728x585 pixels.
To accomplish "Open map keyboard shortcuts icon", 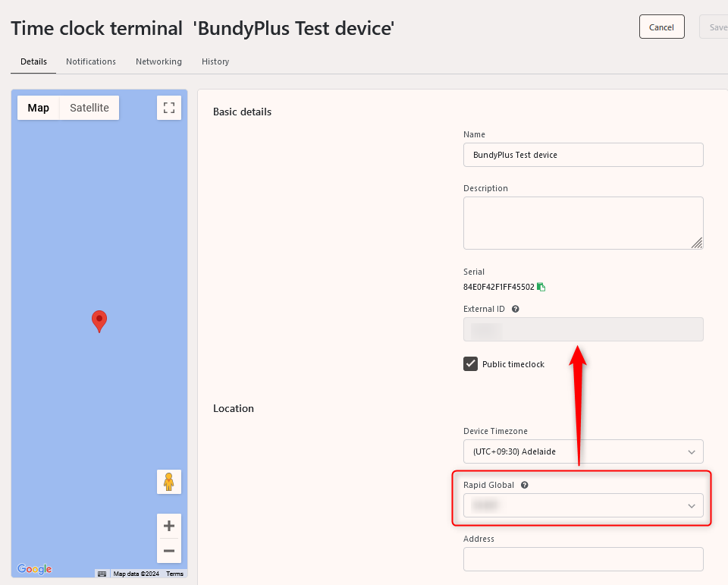I will [x=102, y=574].
